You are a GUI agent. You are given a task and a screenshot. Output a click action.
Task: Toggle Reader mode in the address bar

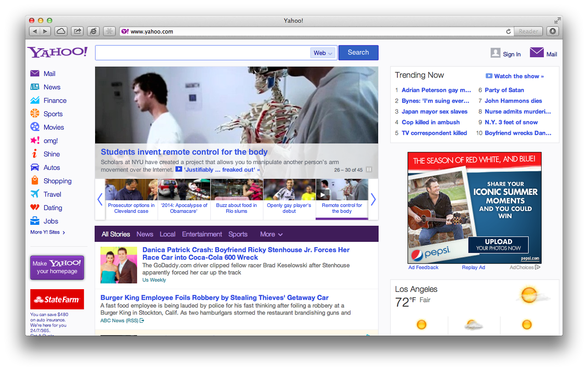(x=528, y=31)
